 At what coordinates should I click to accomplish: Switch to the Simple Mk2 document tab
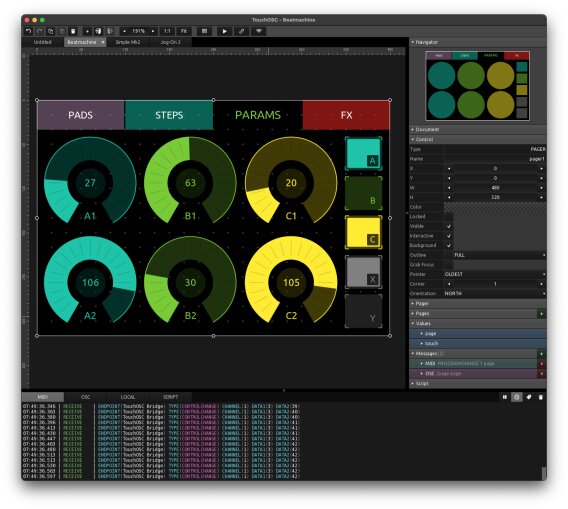click(128, 42)
